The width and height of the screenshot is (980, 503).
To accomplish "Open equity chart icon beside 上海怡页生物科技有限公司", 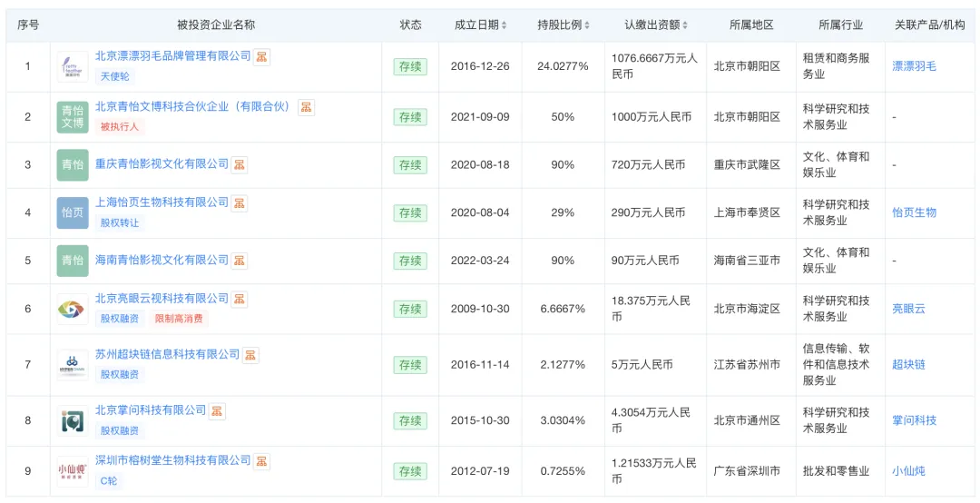I will [x=239, y=203].
